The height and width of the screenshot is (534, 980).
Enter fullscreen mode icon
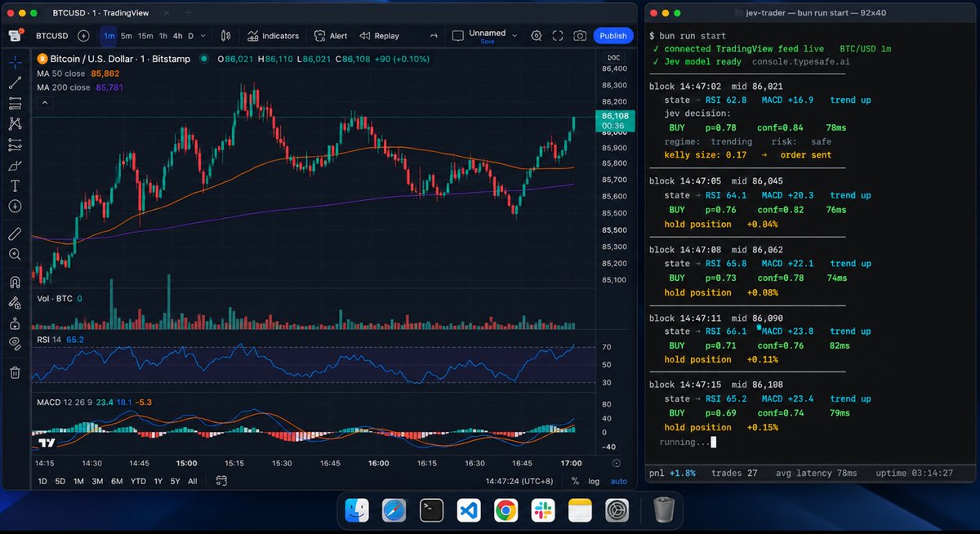click(x=559, y=36)
